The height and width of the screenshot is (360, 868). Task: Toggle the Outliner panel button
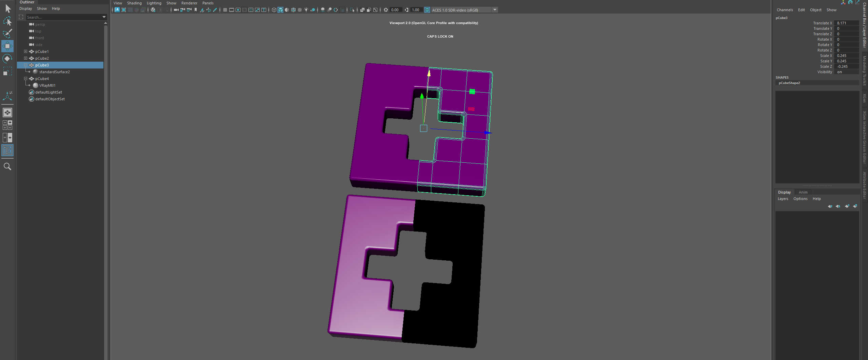[x=7, y=150]
